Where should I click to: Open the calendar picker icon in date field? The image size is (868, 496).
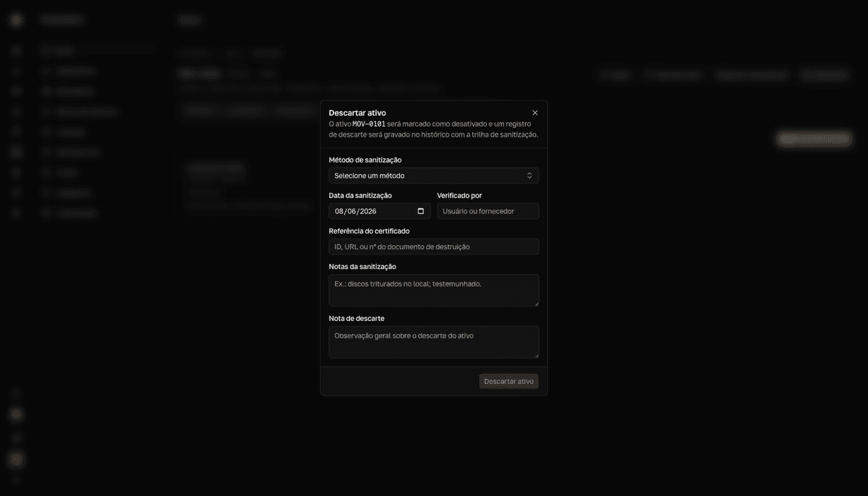tap(421, 211)
